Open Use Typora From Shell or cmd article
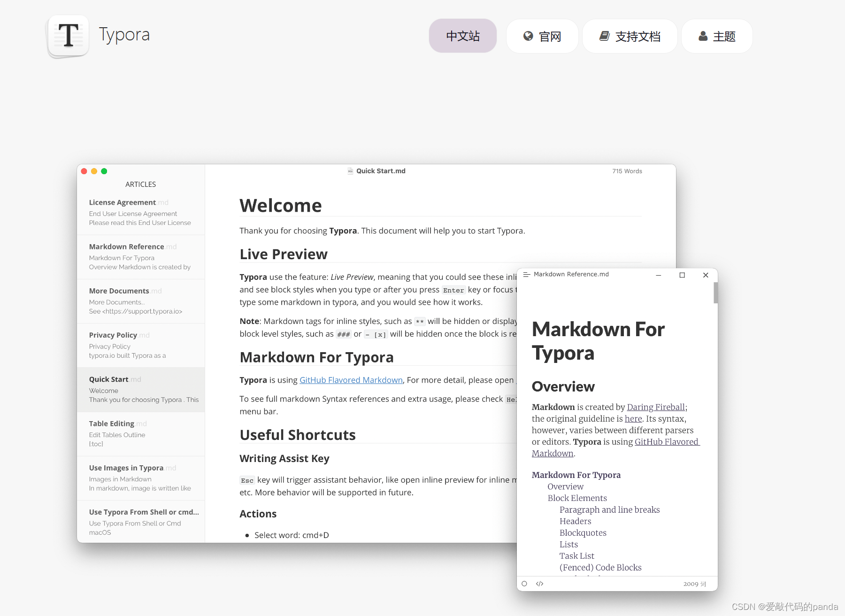Screen dimensions: 845x616 (x=141, y=522)
